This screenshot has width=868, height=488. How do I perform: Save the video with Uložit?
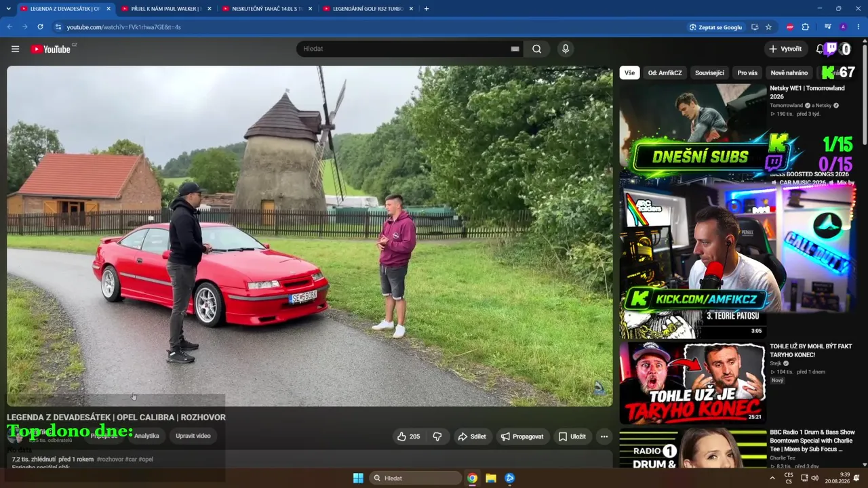pyautogui.click(x=572, y=436)
